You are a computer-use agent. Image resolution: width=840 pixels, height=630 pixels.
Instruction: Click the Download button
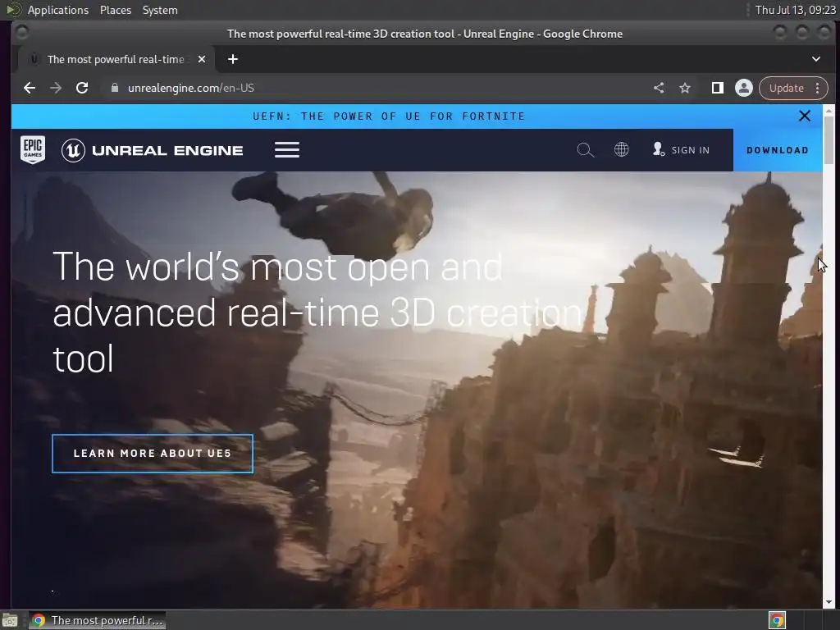(778, 150)
